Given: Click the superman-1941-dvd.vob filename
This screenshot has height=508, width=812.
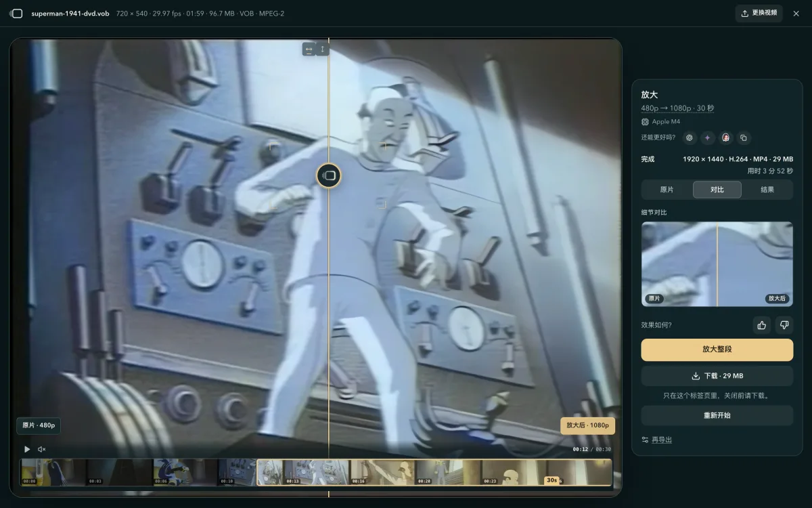Looking at the screenshot, I should (x=71, y=14).
